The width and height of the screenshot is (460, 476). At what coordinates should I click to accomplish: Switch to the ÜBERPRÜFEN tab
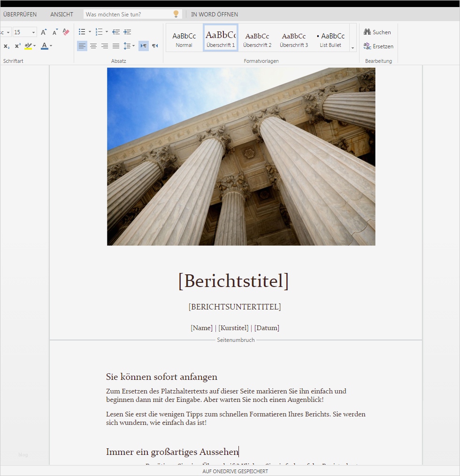coord(20,14)
